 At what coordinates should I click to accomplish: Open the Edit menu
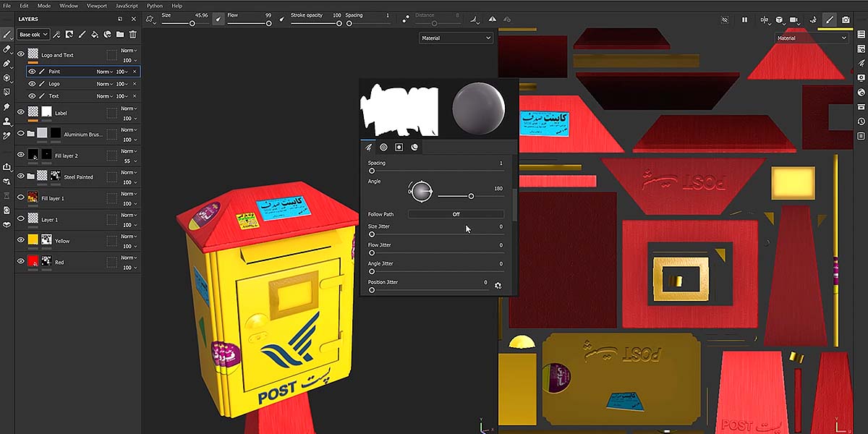coord(24,6)
